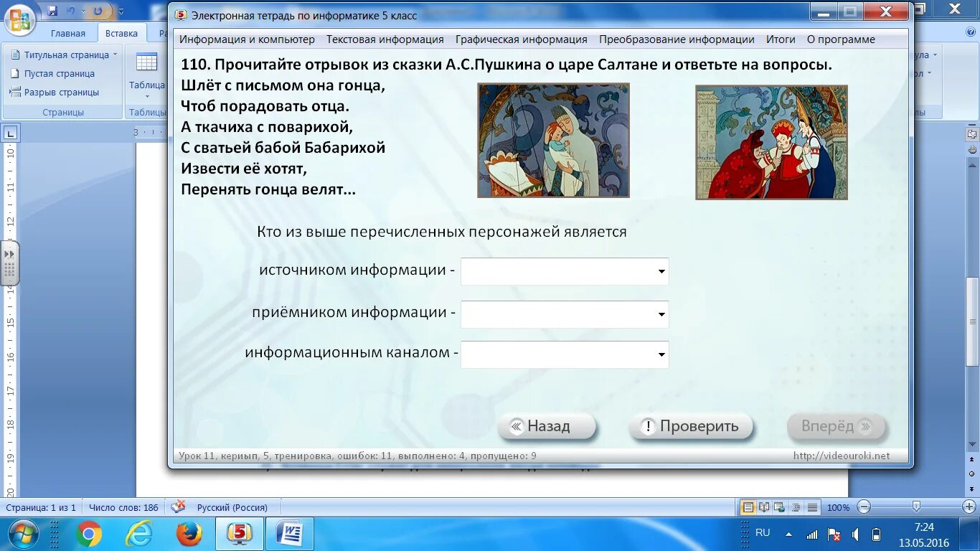Click the Undo arrow in Word
The image size is (980, 551).
(x=70, y=11)
